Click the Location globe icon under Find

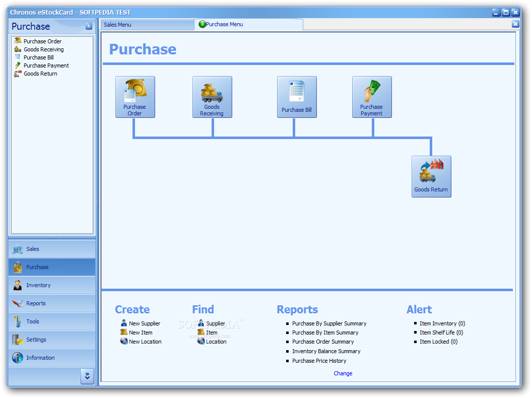[201, 341]
